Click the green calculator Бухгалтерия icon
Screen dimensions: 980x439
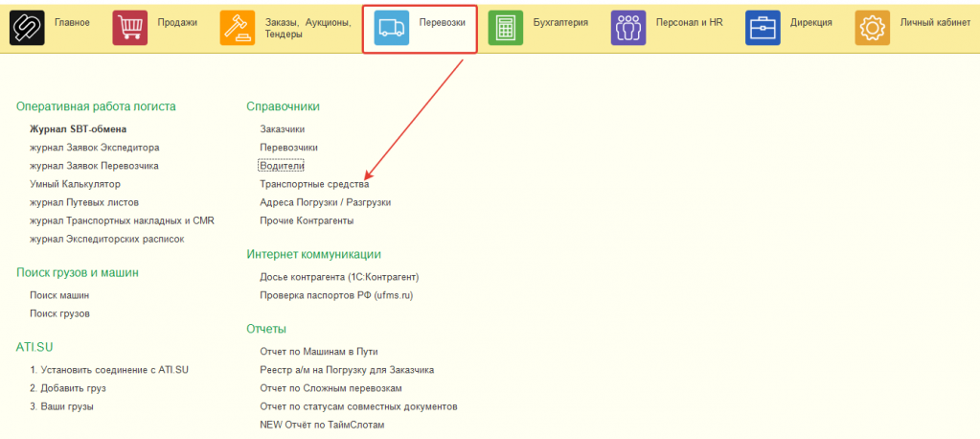[x=506, y=28]
